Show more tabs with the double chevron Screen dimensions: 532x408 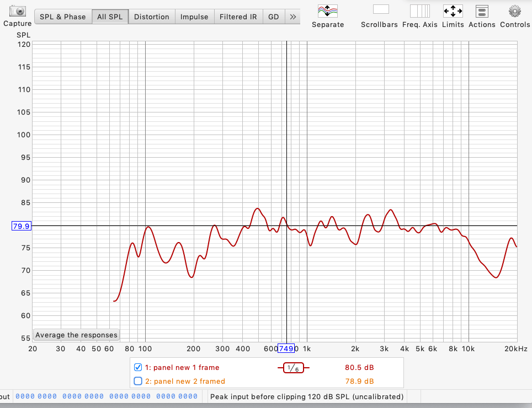coord(293,17)
